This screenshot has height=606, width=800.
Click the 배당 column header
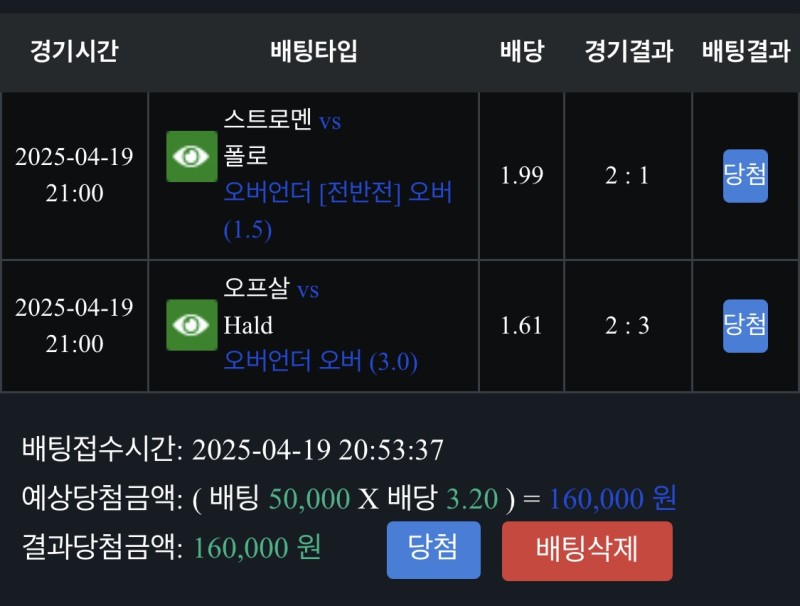(x=521, y=52)
